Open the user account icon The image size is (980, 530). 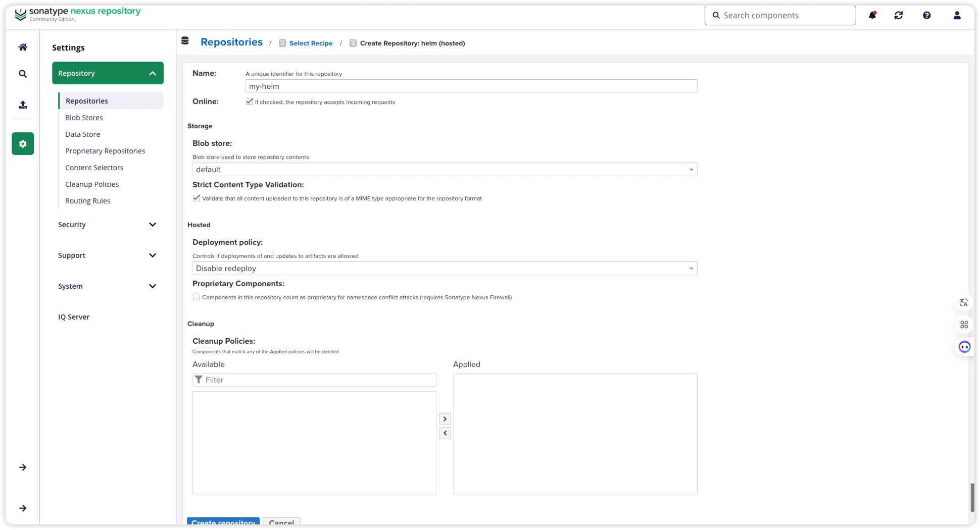point(957,15)
